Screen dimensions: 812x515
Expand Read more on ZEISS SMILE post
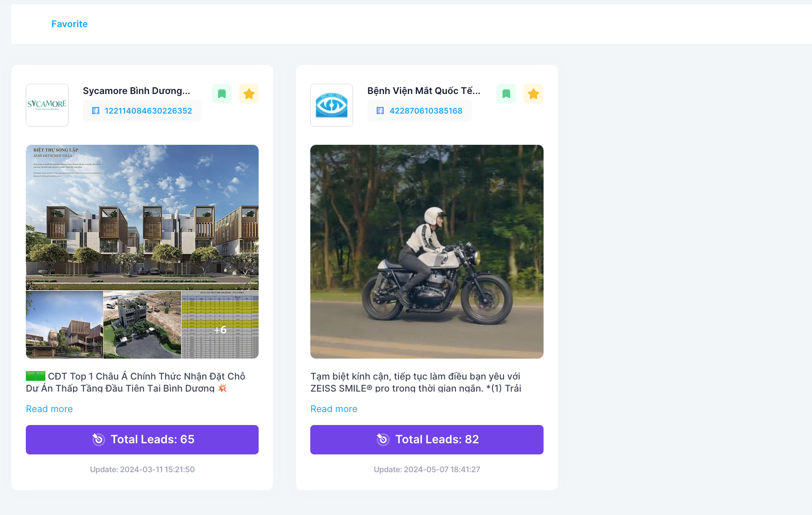click(x=334, y=409)
